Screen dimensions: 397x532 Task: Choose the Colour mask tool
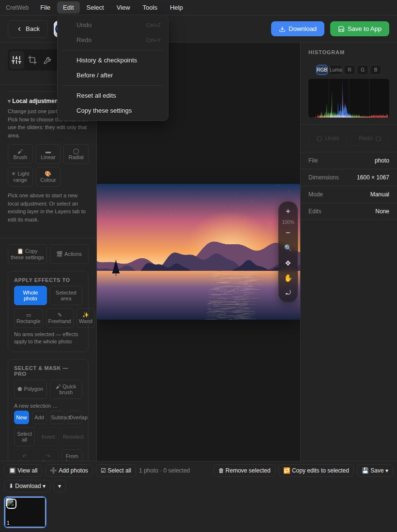click(x=48, y=177)
